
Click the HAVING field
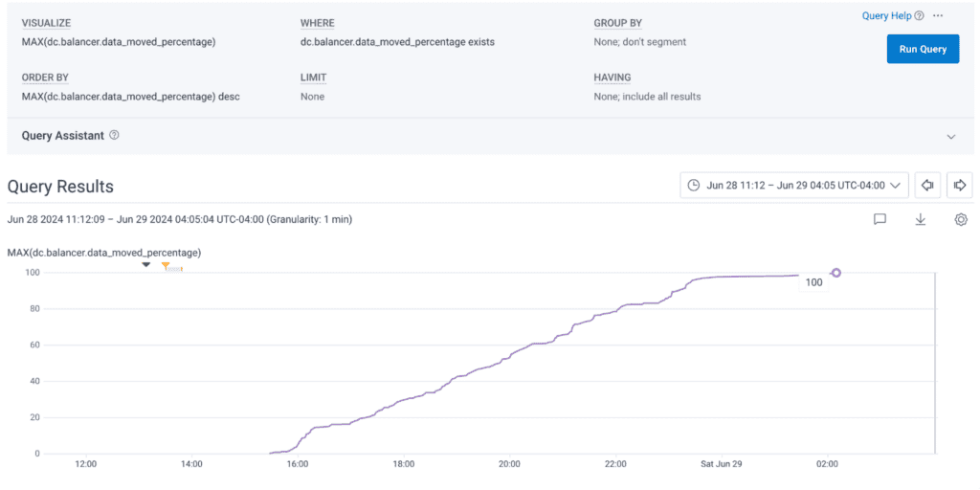coord(647,97)
